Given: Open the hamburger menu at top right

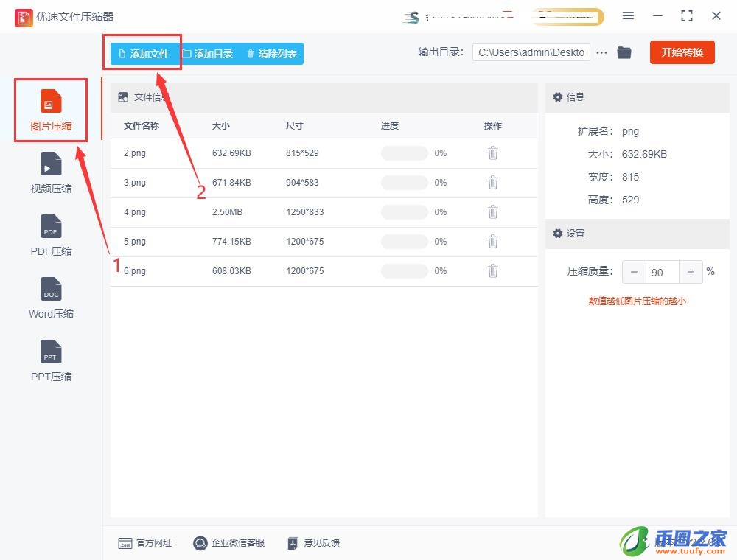Looking at the screenshot, I should 629,15.
